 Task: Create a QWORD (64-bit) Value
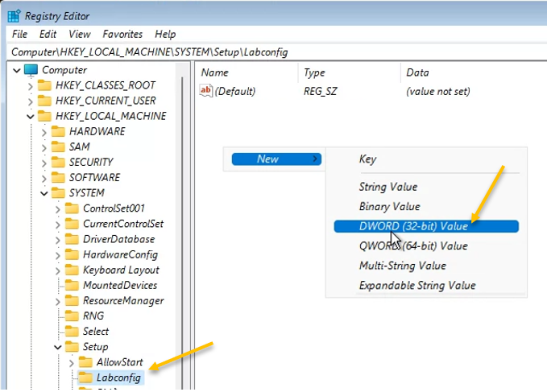click(x=413, y=246)
